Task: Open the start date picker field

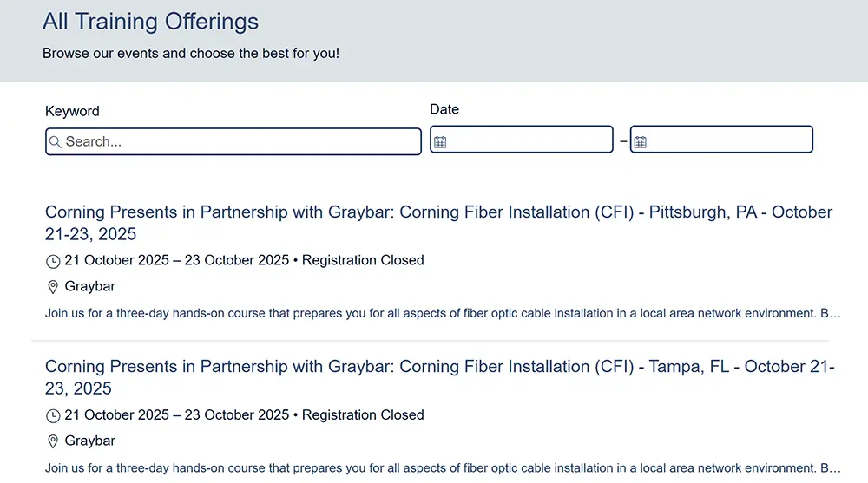Action: tap(528, 140)
